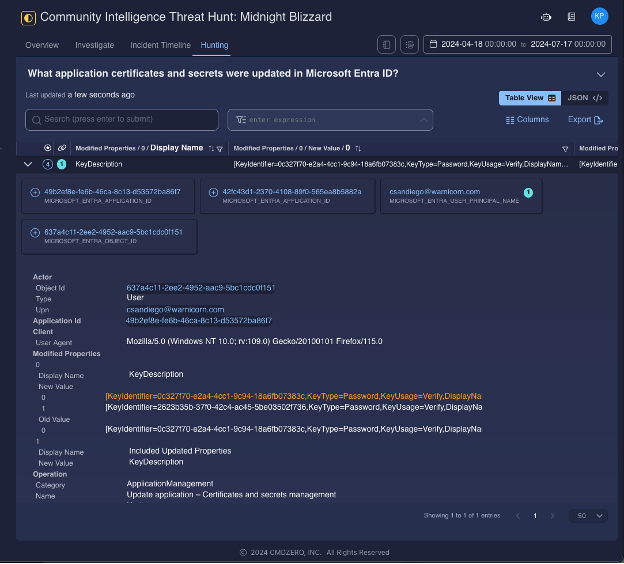This screenshot has width=624, height=564.
Task: Click teal badge on csandiego user card
Action: click(528, 193)
